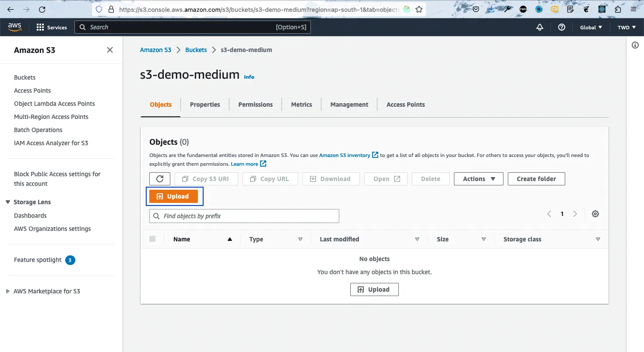Click the browser URL address bar
Screen dimensions: 644x352
point(259,9)
